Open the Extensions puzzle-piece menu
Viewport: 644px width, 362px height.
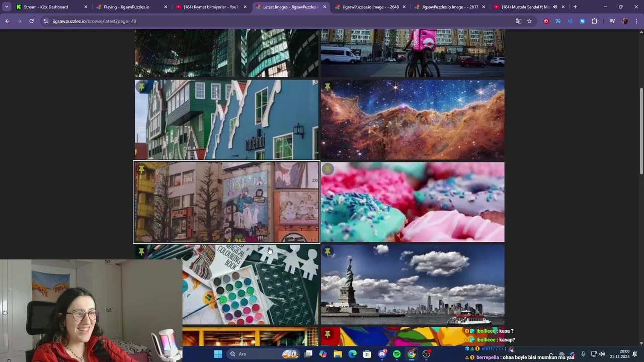pos(594,21)
